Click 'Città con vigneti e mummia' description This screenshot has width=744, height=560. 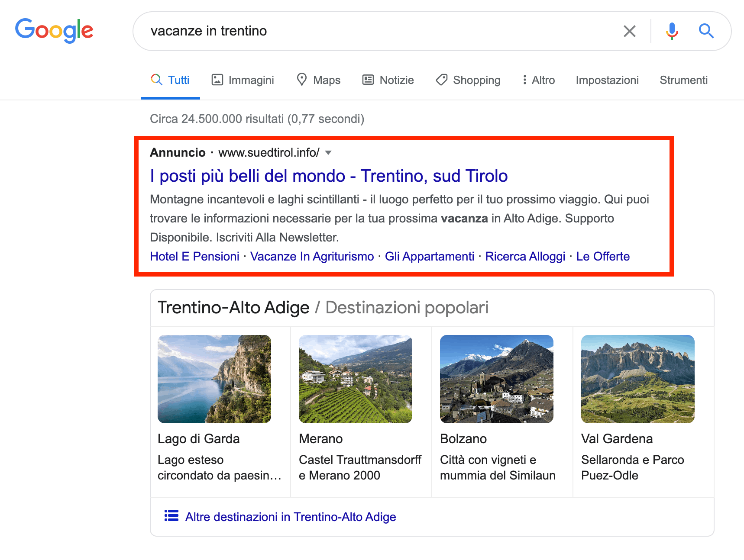pyautogui.click(x=498, y=467)
